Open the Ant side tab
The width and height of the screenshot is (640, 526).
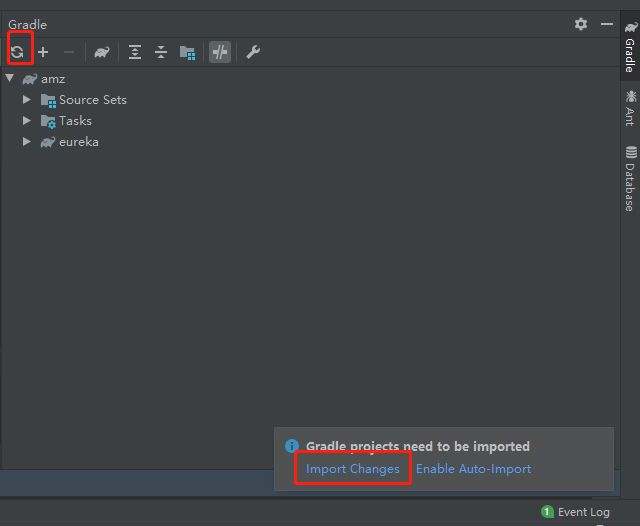630,108
